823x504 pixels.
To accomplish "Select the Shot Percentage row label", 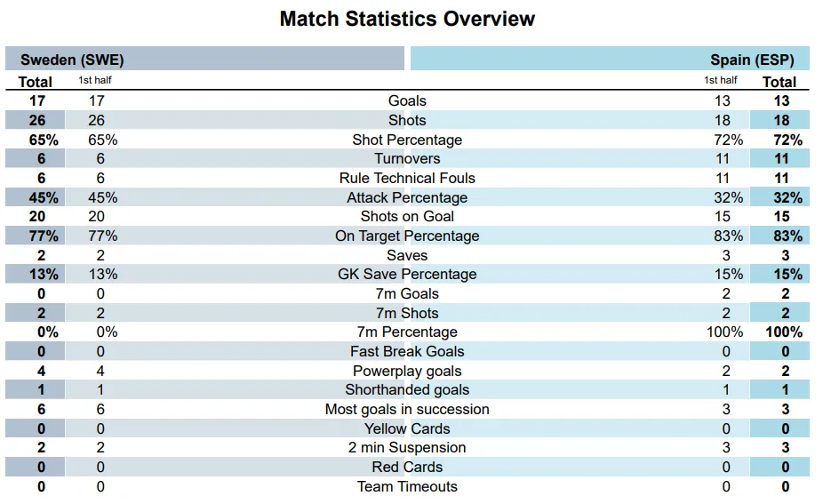I will click(x=407, y=140).
